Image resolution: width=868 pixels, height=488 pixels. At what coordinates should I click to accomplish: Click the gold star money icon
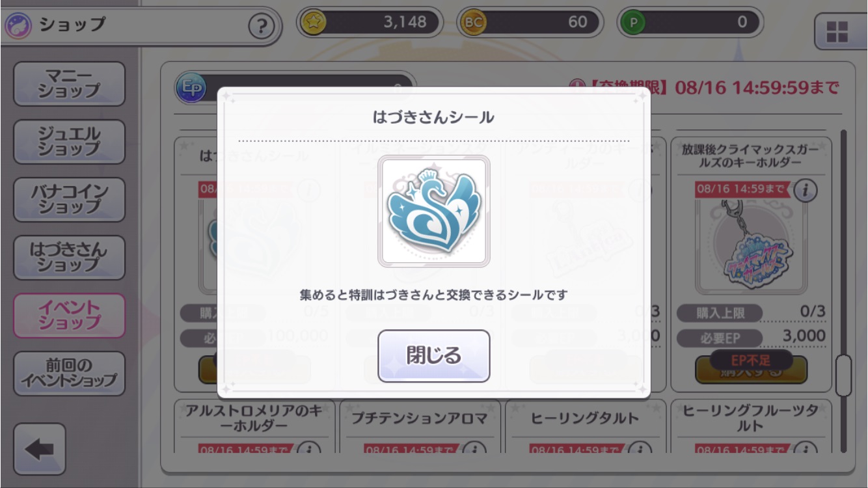click(x=313, y=23)
